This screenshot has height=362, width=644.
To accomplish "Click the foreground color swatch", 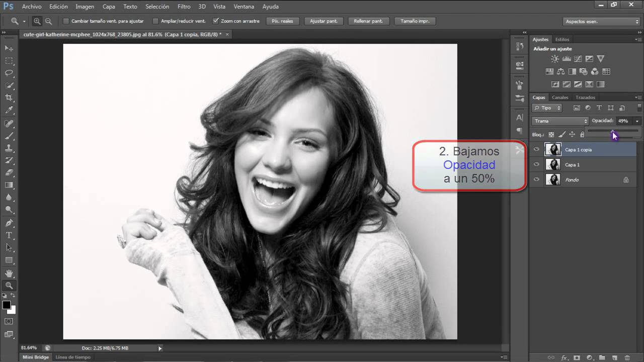I will (x=6, y=305).
